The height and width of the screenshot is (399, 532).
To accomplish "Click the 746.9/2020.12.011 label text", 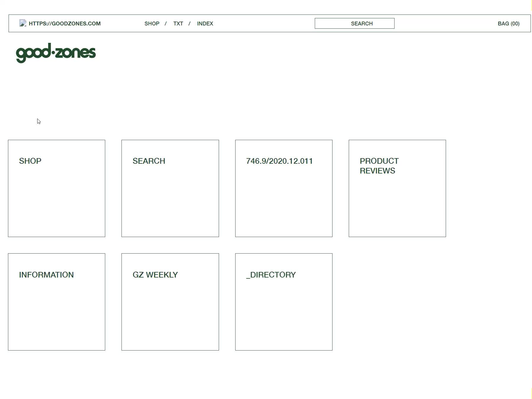I will pos(280,161).
